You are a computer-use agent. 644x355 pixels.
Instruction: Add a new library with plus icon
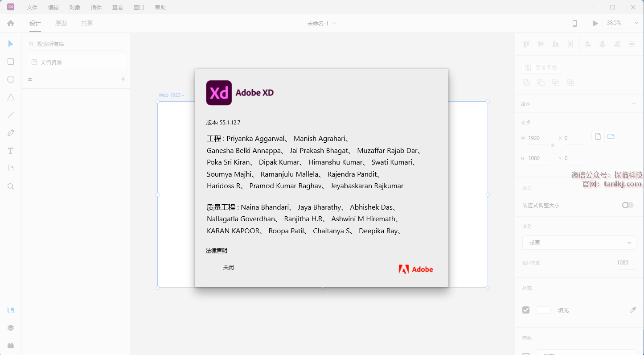point(123,79)
